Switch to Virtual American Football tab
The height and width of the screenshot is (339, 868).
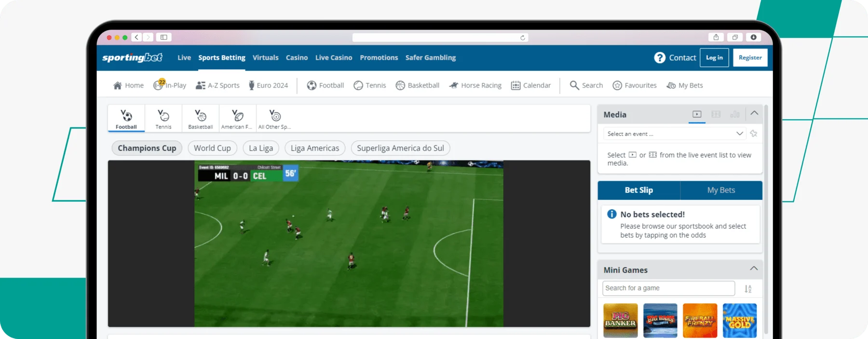238,119
